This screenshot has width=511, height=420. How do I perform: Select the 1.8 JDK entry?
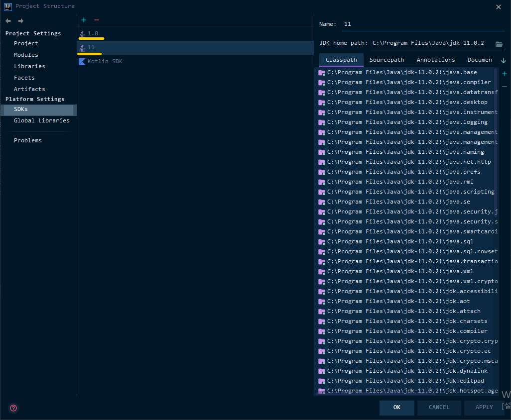click(93, 33)
